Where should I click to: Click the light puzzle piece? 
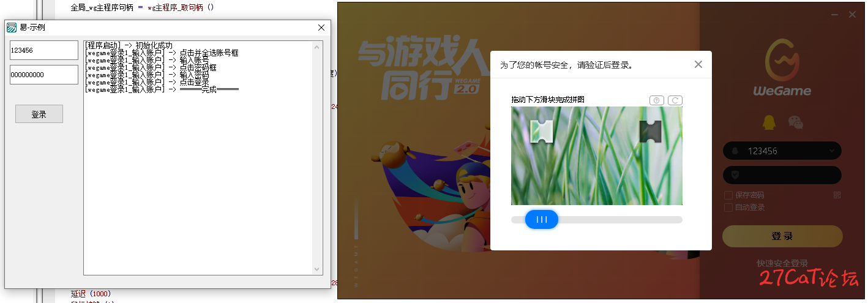542,132
